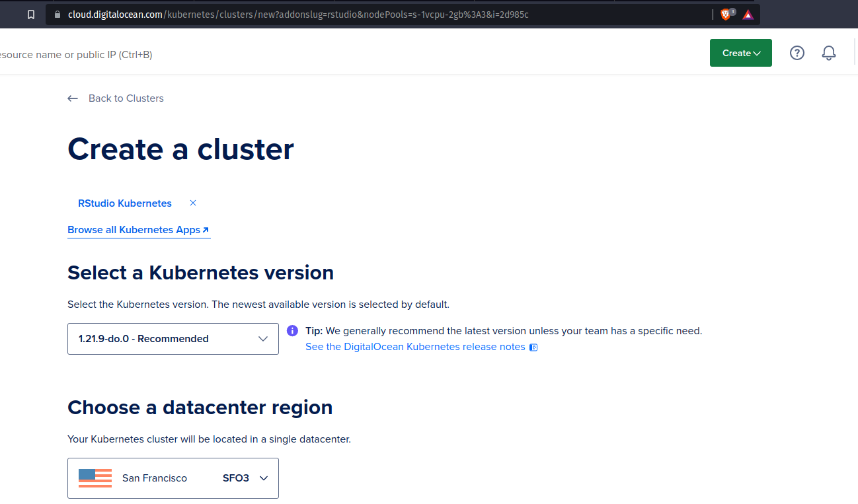Screen dimensions: 858x504
Task: Click the browser address bar URL
Action: pyautogui.click(x=298, y=15)
